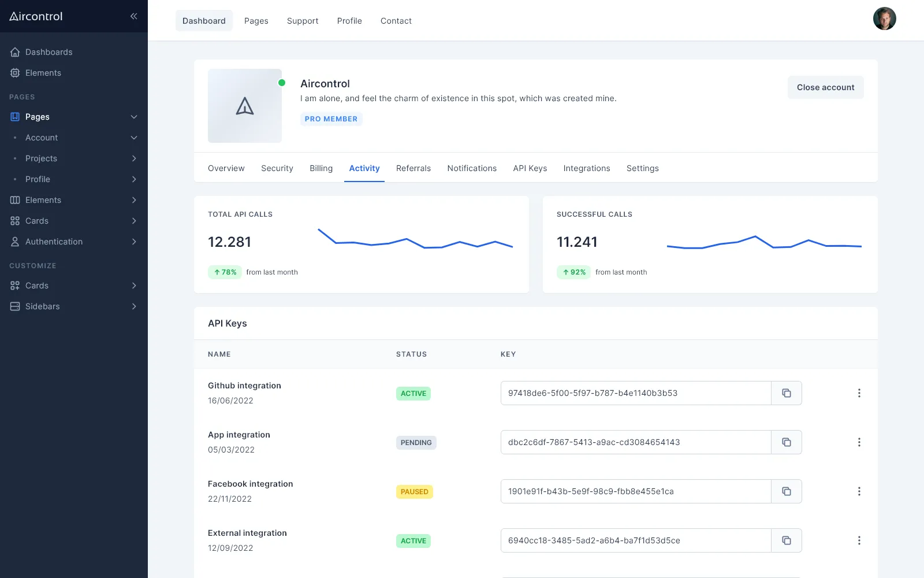Open options menu for External integration

click(x=859, y=540)
